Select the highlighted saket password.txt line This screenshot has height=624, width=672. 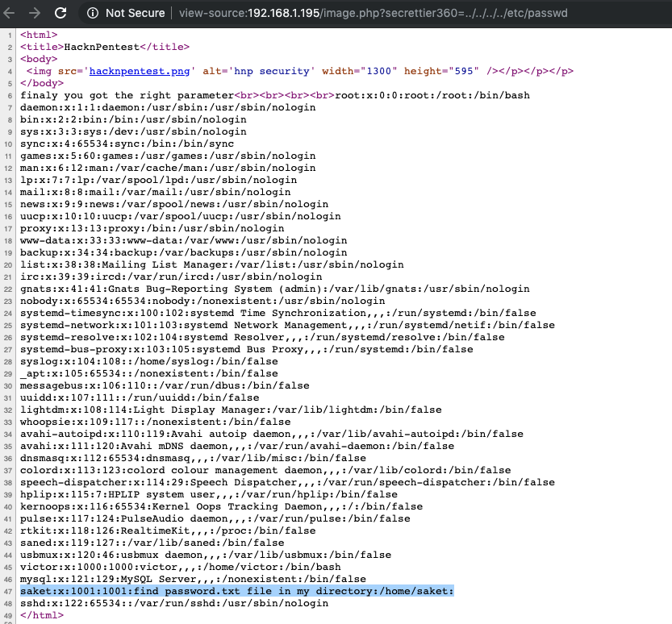tap(236, 591)
